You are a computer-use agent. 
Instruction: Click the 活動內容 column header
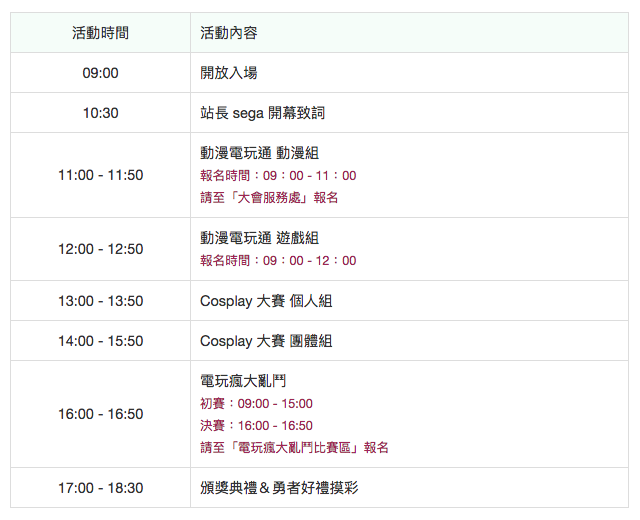pos(228,33)
